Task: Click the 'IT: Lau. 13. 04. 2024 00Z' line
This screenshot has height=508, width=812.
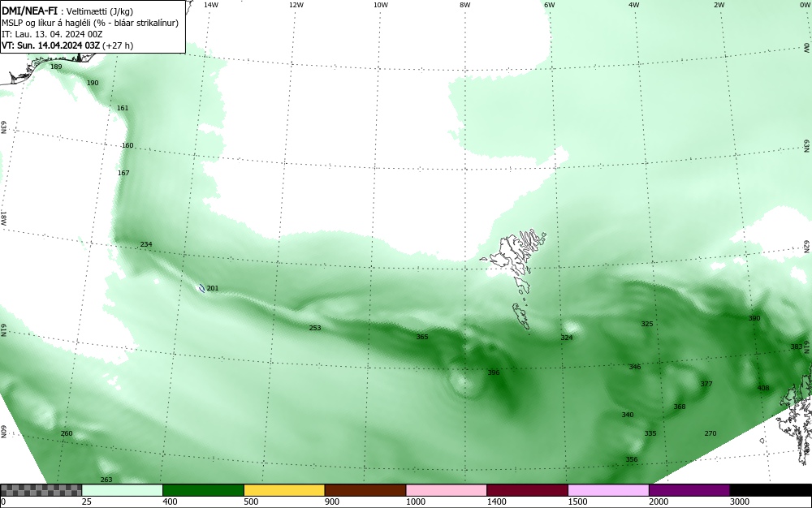Action: coord(52,34)
